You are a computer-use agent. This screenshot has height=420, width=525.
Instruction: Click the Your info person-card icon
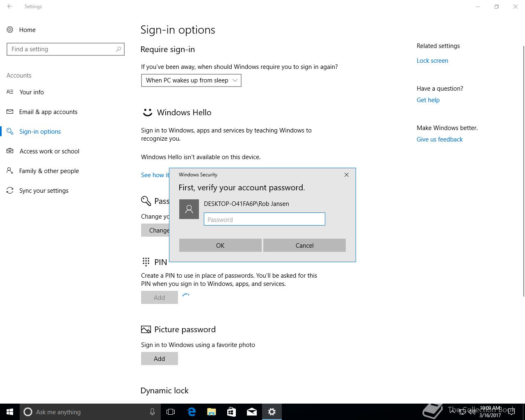pos(10,92)
